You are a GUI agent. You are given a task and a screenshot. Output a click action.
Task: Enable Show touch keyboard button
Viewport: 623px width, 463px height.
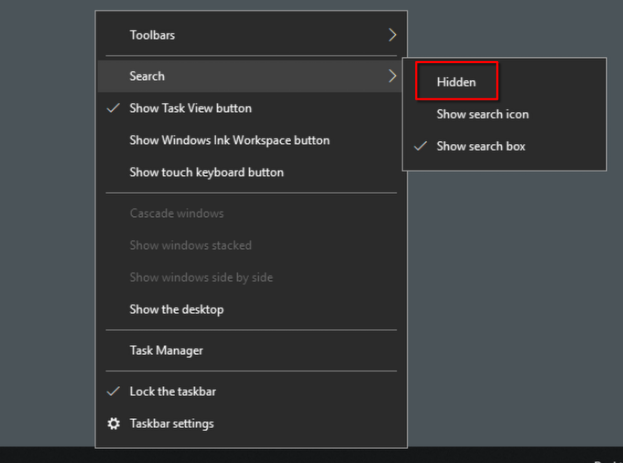[251, 172]
